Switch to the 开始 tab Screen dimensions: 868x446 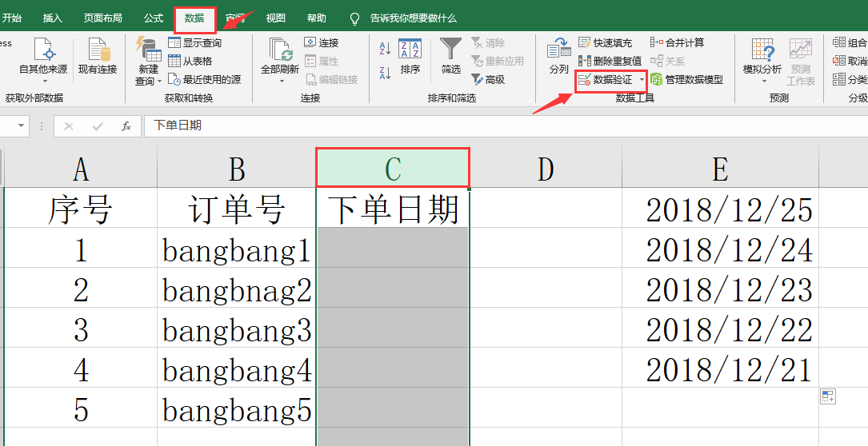12,18
